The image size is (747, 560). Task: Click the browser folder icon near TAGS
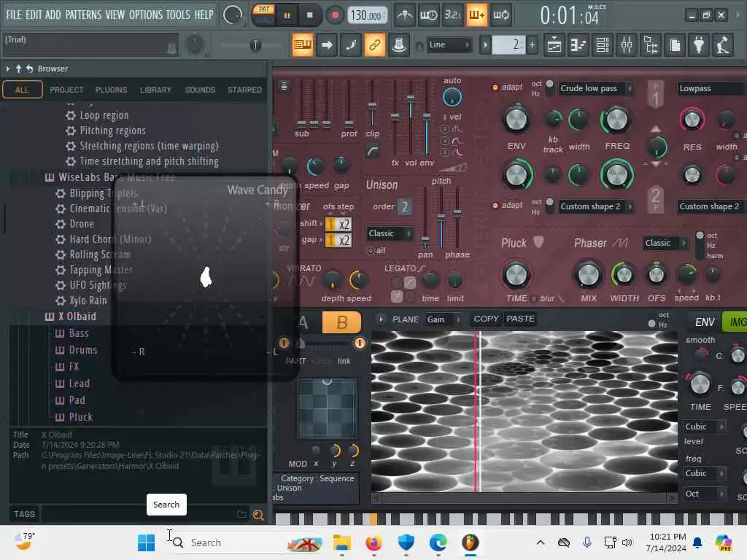[x=241, y=514]
